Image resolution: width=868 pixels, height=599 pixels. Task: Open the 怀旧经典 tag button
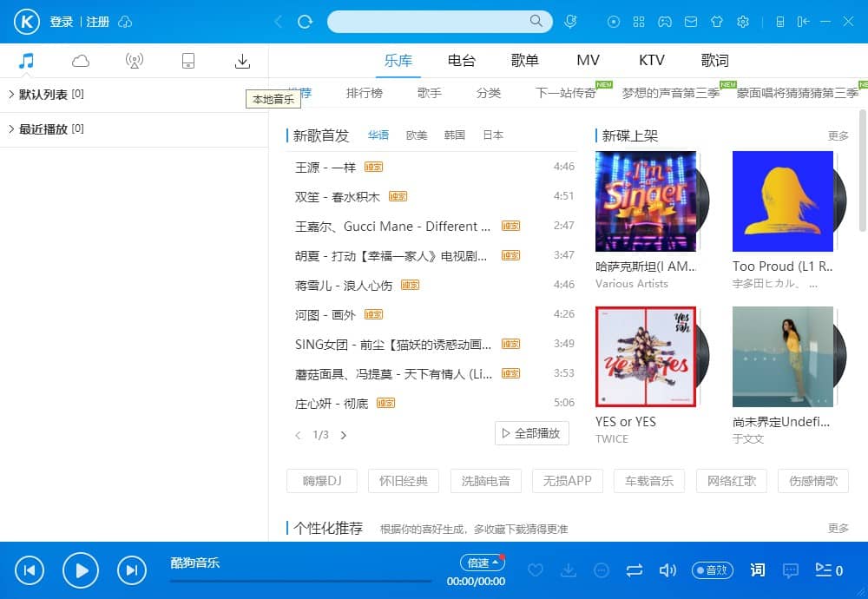click(x=403, y=481)
